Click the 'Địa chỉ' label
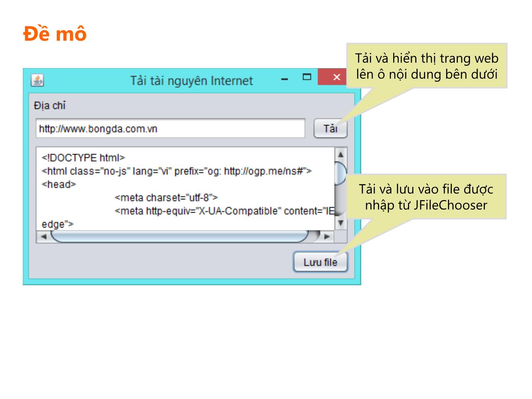The width and height of the screenshot is (532, 399). (49, 105)
